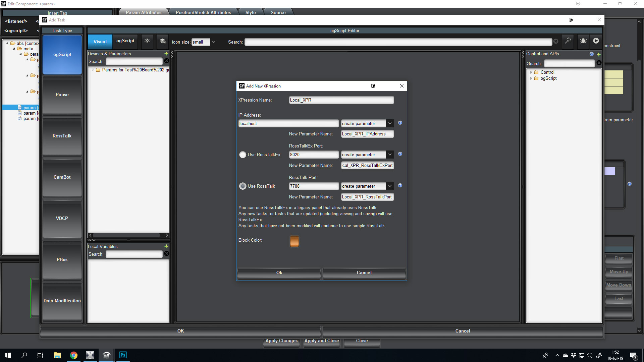
Task: Add a device with green plus icon
Action: pyautogui.click(x=166, y=54)
